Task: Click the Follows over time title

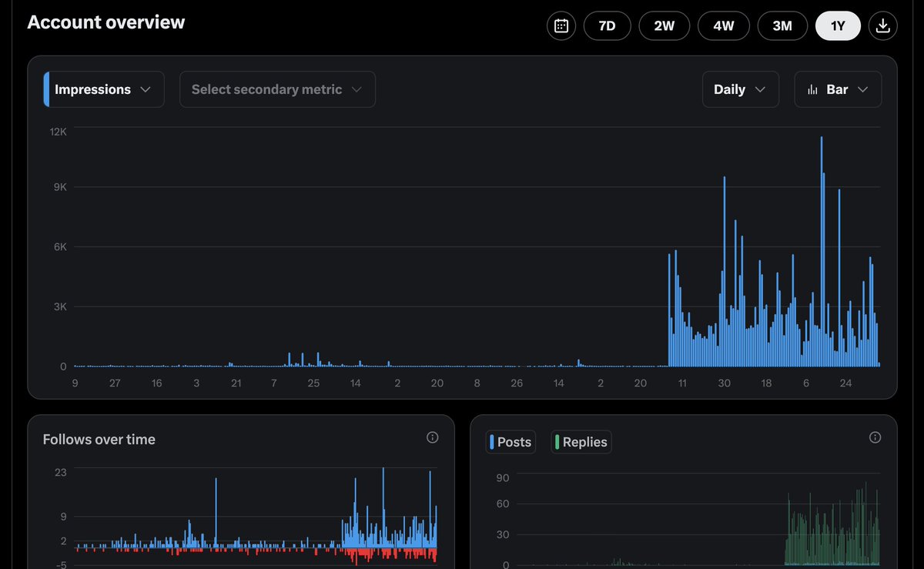Action: pyautogui.click(x=99, y=440)
